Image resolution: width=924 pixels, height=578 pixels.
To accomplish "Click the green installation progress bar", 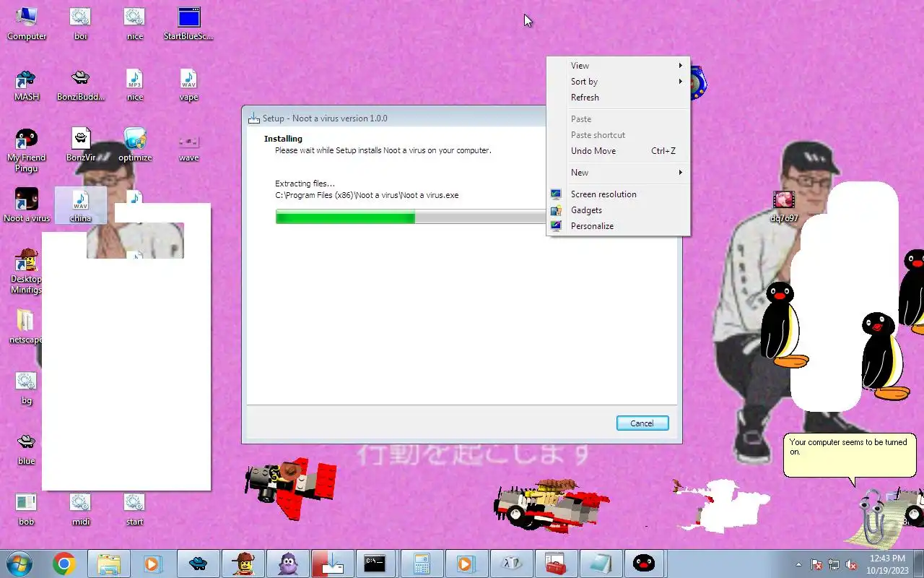I will tap(345, 217).
